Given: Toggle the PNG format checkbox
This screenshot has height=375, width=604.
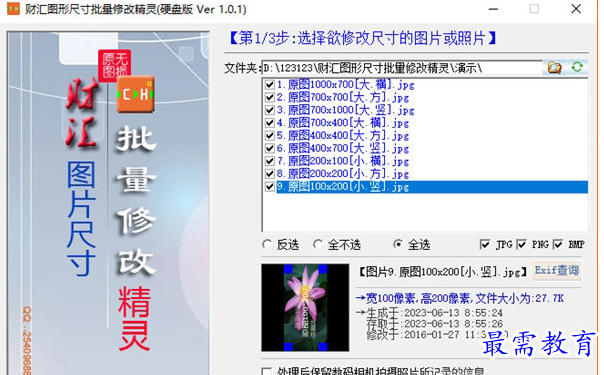Looking at the screenshot, I should point(521,244).
